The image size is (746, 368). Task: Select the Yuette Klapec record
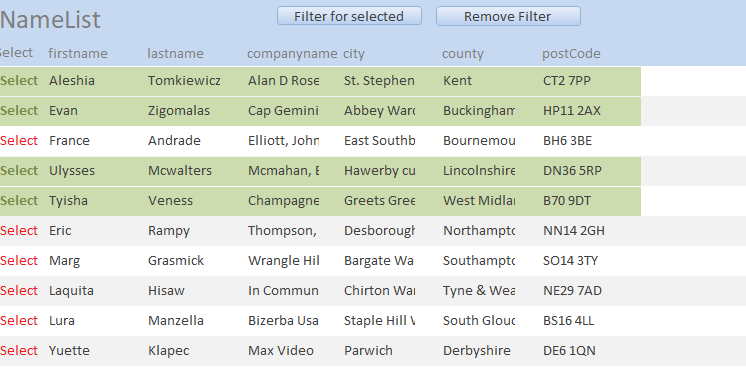tap(19, 351)
